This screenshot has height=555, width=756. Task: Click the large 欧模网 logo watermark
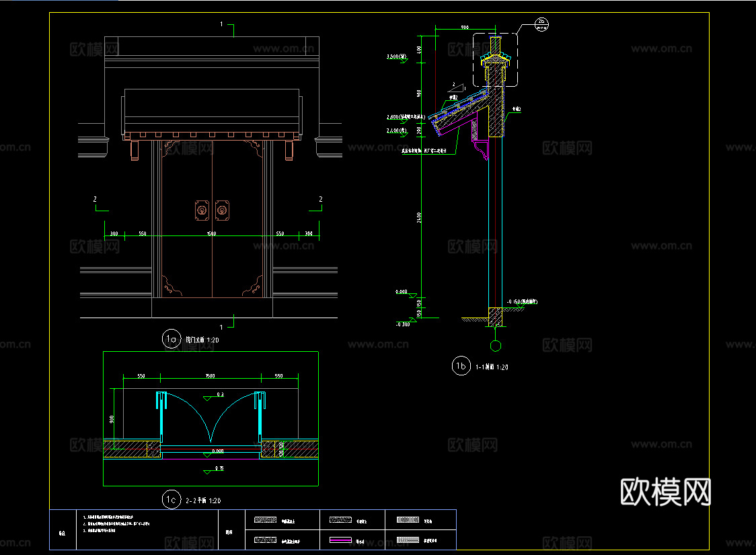pos(665,492)
